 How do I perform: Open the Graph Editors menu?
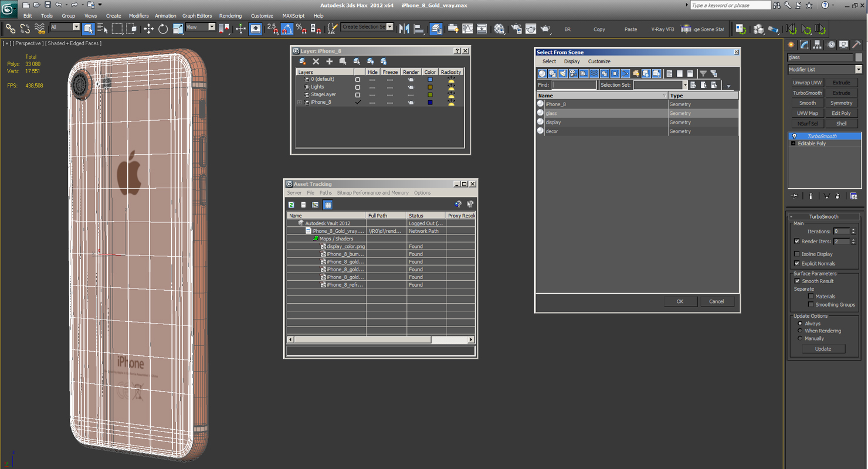(x=197, y=16)
